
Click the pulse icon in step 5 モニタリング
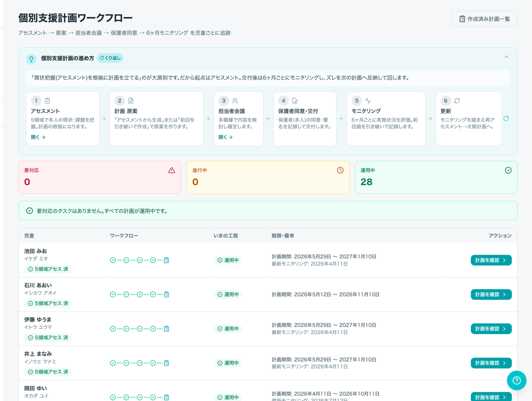coord(368,101)
